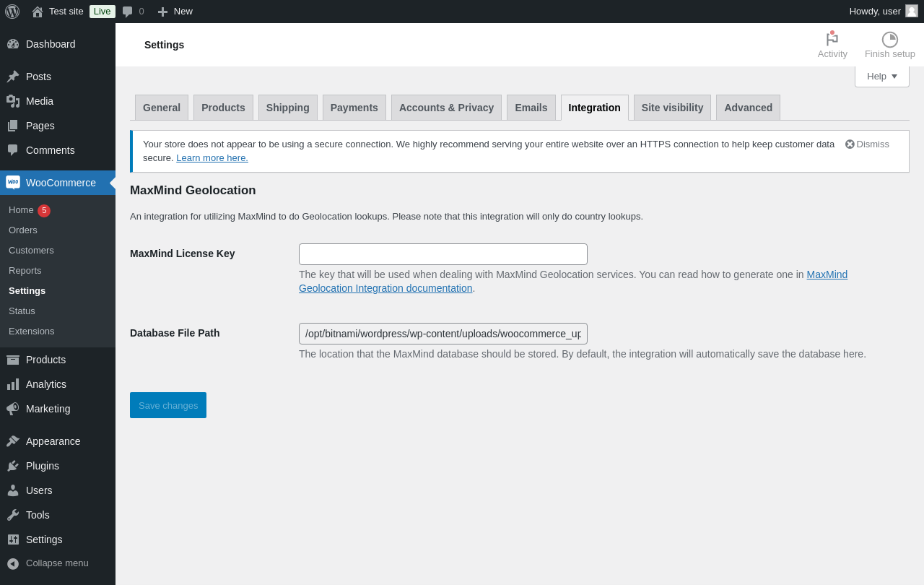
Task: Open the Marketing megaphone icon
Action: [13, 409]
